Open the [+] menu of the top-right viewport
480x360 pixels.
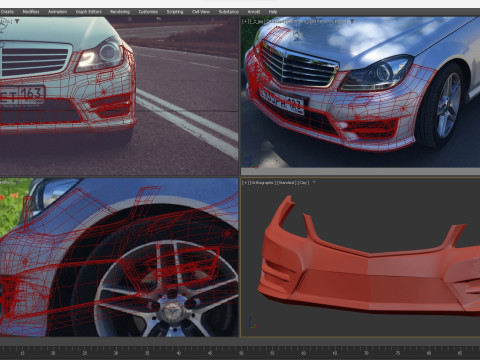click(x=245, y=21)
